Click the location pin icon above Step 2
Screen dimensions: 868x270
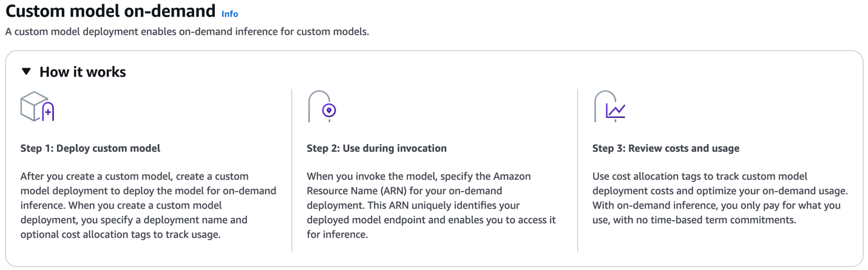tap(329, 110)
